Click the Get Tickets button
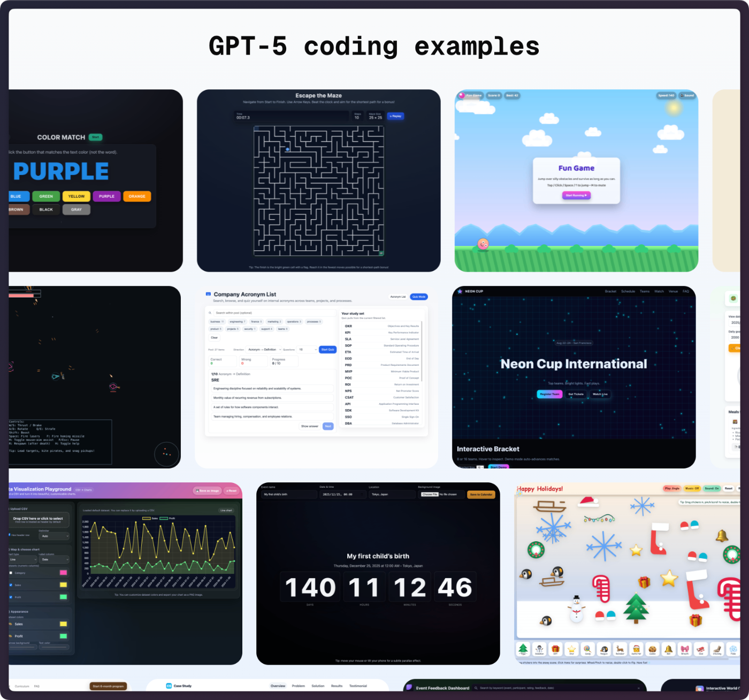 (x=576, y=394)
